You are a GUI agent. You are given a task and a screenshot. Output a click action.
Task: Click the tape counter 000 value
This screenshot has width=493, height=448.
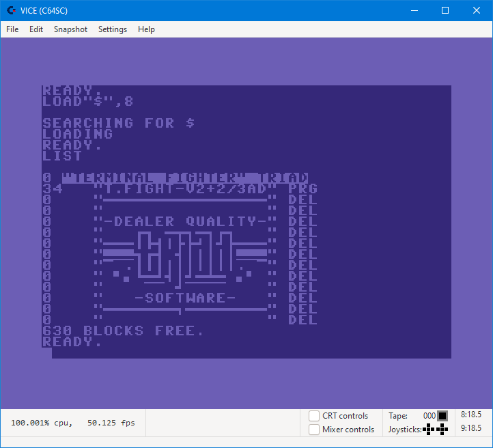pyautogui.click(x=429, y=416)
